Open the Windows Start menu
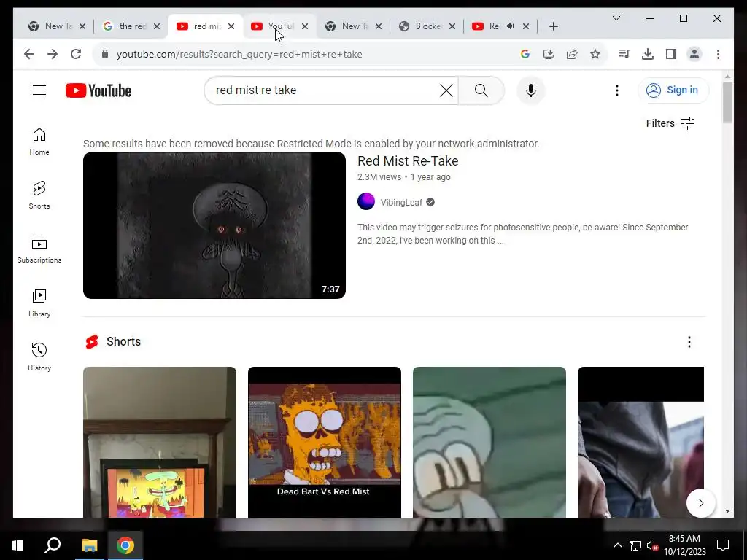 coord(18,545)
